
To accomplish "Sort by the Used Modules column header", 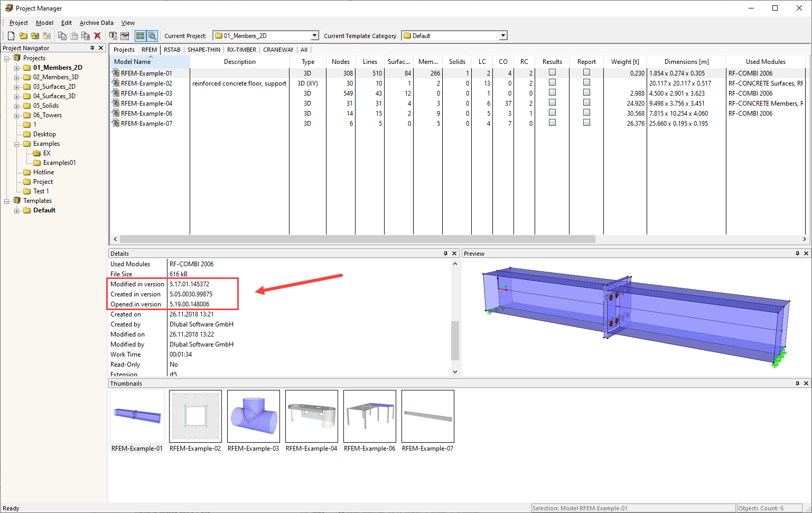I will coord(766,62).
